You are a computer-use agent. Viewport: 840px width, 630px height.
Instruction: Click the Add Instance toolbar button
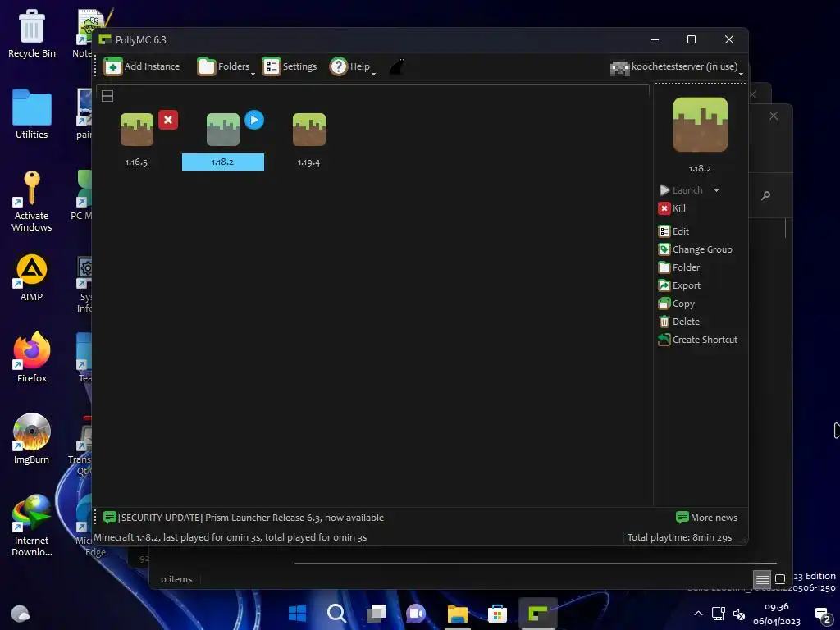tap(142, 66)
